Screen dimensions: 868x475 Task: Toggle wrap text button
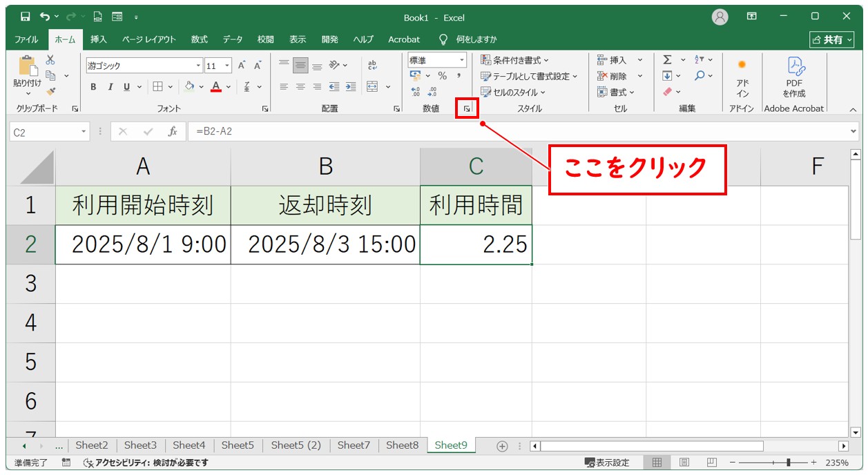tap(372, 65)
